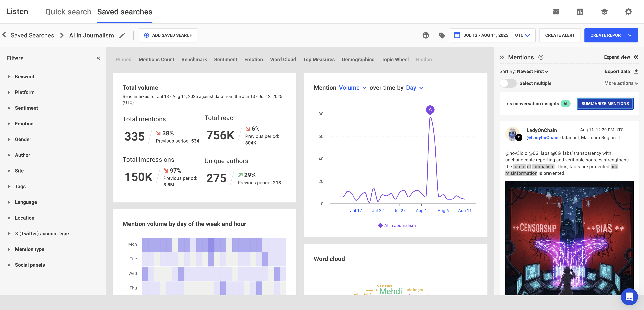Click the LadyOnChain avatar
Screen dimensions: 644x310
pos(512,134)
